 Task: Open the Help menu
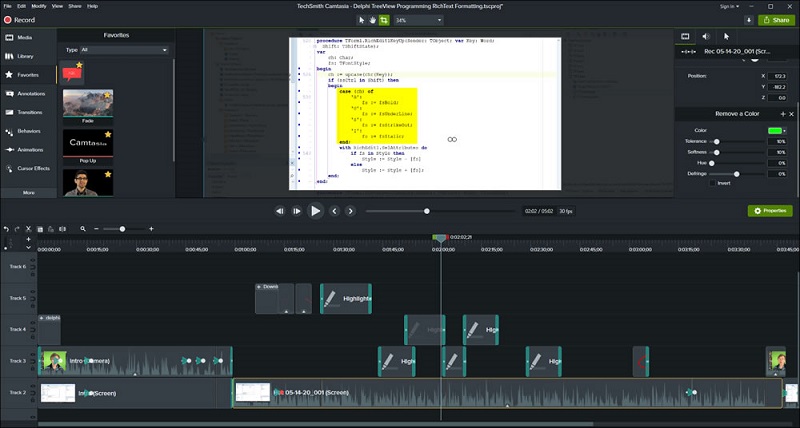[x=92, y=6]
